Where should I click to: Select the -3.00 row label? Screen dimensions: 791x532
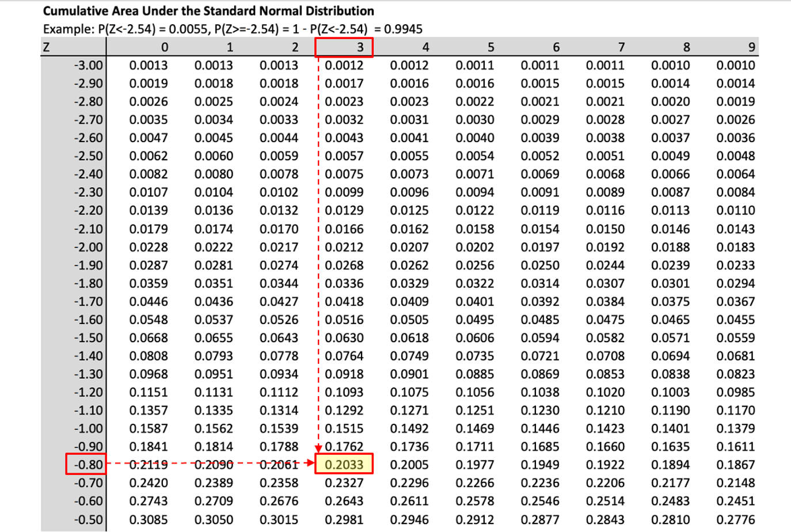[88, 65]
